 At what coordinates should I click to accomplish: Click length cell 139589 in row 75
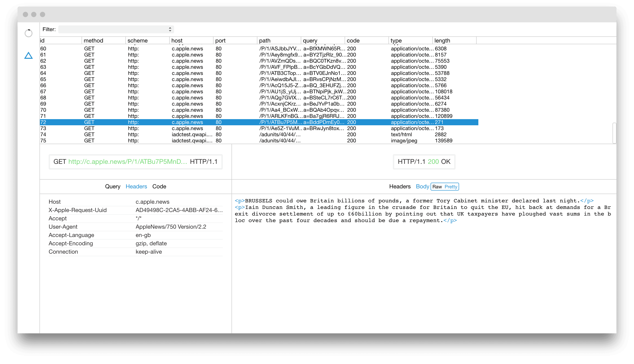click(443, 141)
